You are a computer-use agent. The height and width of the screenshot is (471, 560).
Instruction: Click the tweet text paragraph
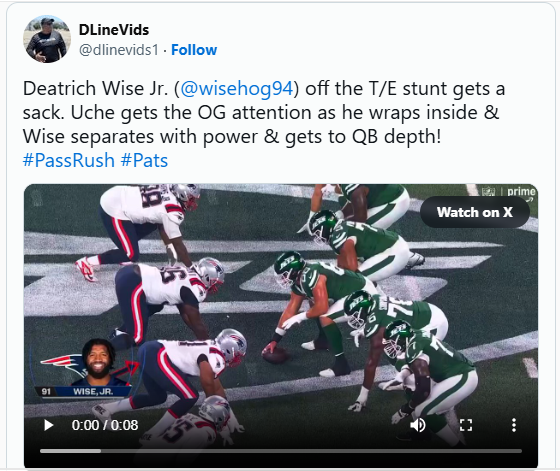click(264, 124)
